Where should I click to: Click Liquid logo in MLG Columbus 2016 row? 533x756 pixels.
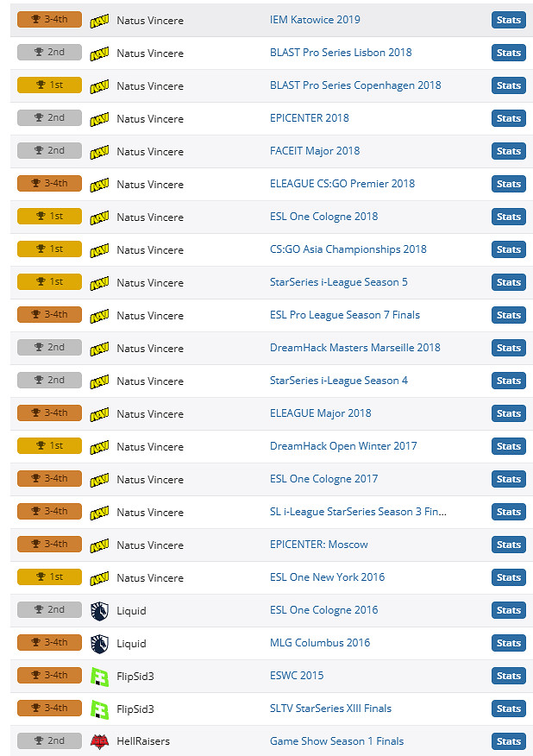coord(99,643)
